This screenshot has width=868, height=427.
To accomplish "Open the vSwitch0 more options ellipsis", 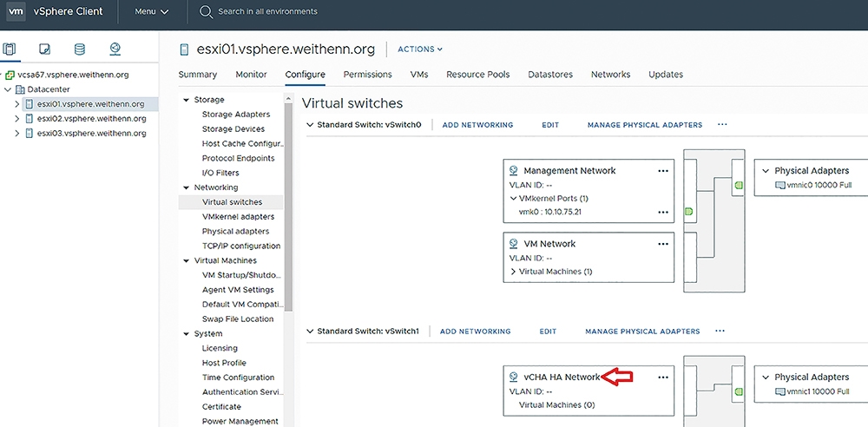I will point(722,125).
